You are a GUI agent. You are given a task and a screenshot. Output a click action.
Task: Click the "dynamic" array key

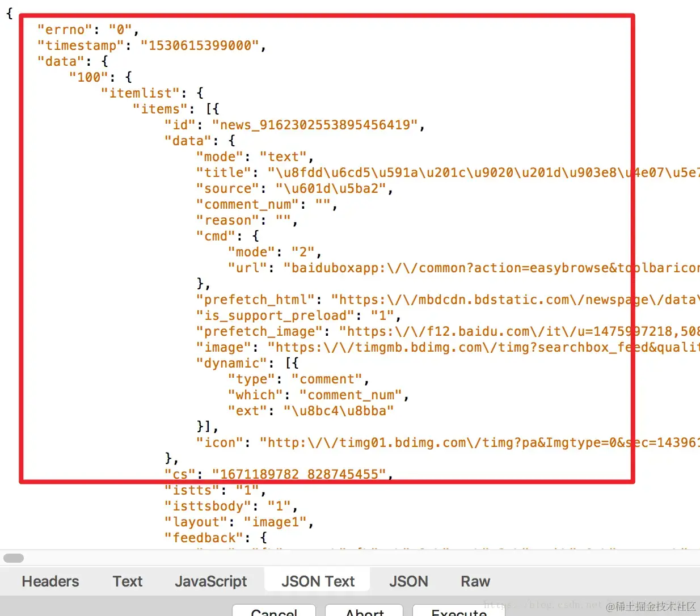pos(231,363)
